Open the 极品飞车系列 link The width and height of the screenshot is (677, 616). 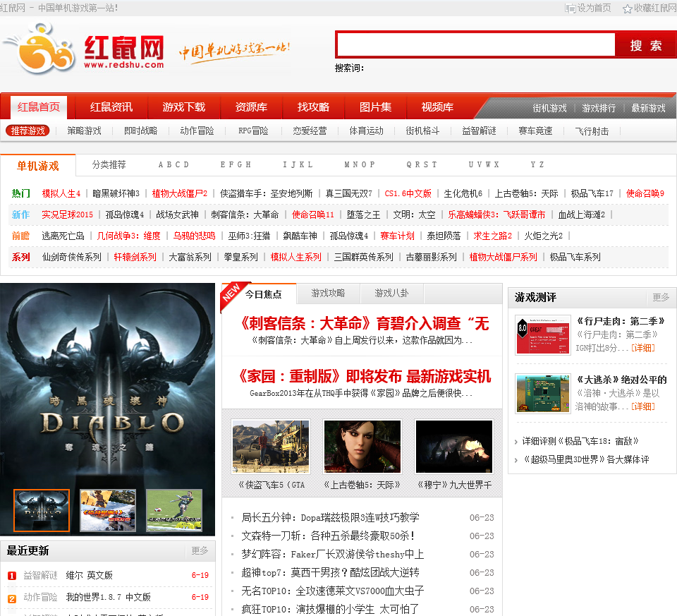[575, 257]
